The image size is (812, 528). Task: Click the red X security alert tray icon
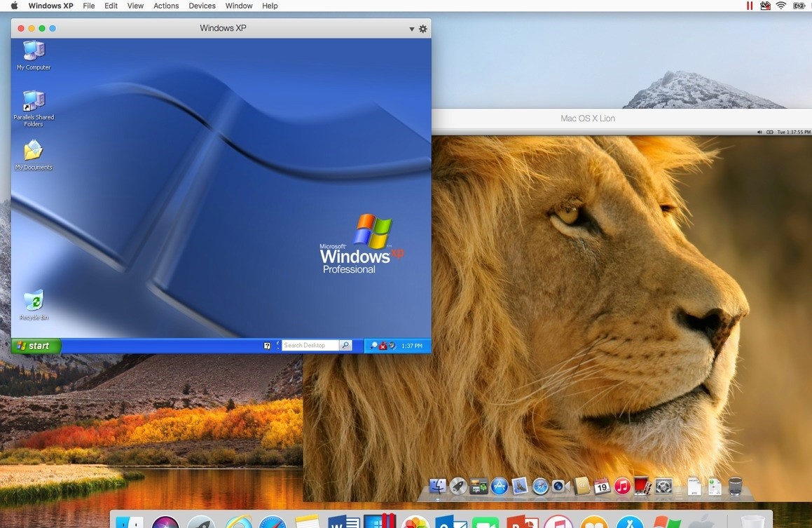(x=383, y=346)
